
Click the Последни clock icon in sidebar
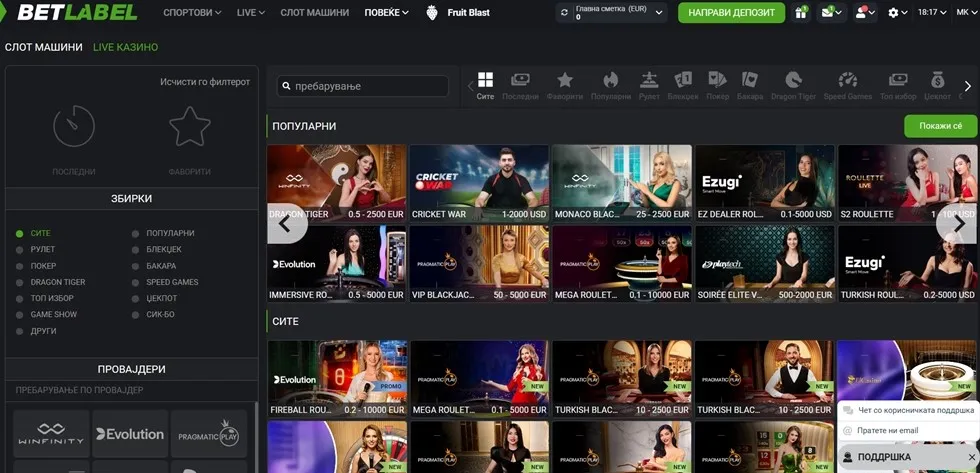click(x=74, y=128)
